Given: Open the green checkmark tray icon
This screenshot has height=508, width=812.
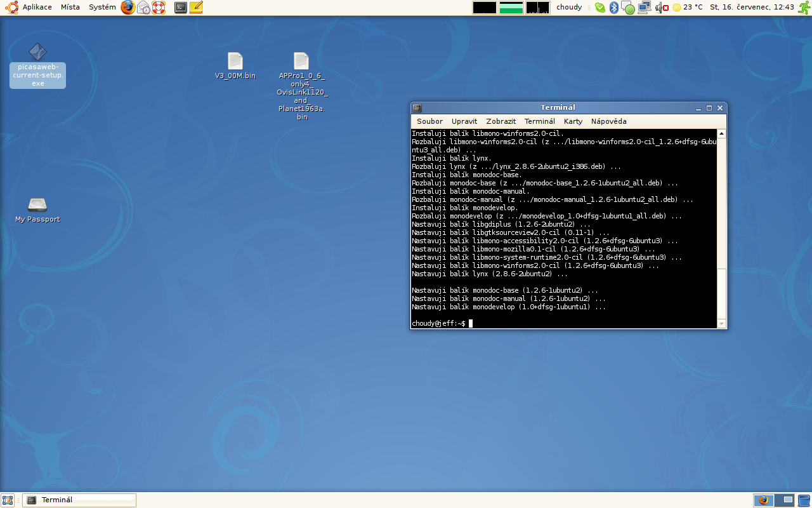Looking at the screenshot, I should 599,8.
